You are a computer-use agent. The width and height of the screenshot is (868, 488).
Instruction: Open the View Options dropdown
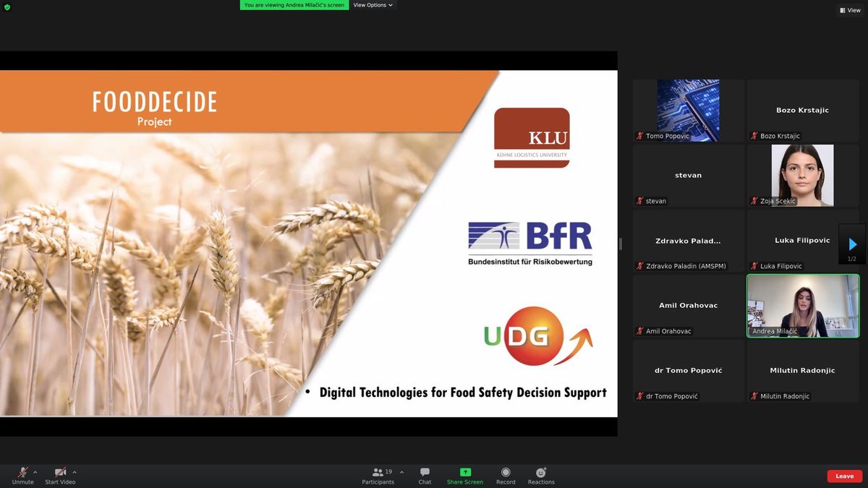(373, 5)
